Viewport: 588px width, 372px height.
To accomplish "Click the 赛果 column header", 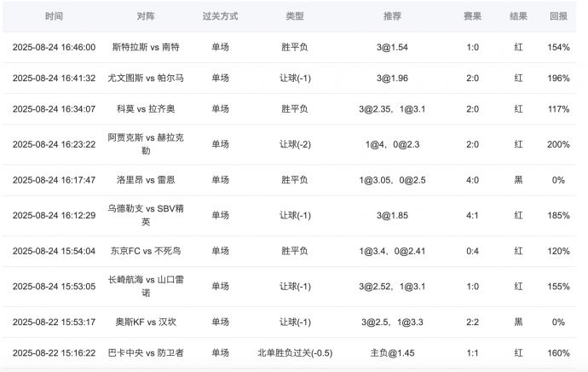I will [x=472, y=16].
